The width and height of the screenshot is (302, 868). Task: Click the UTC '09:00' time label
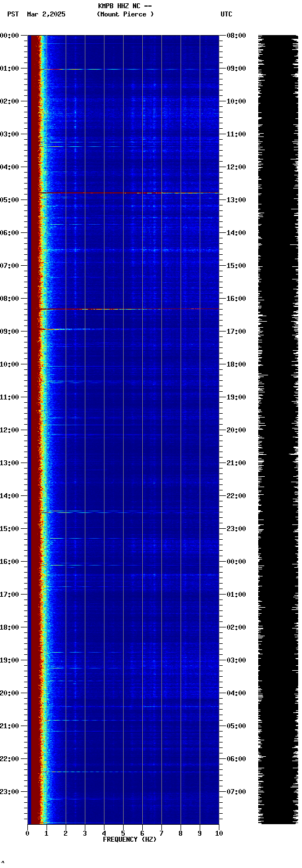click(x=236, y=68)
